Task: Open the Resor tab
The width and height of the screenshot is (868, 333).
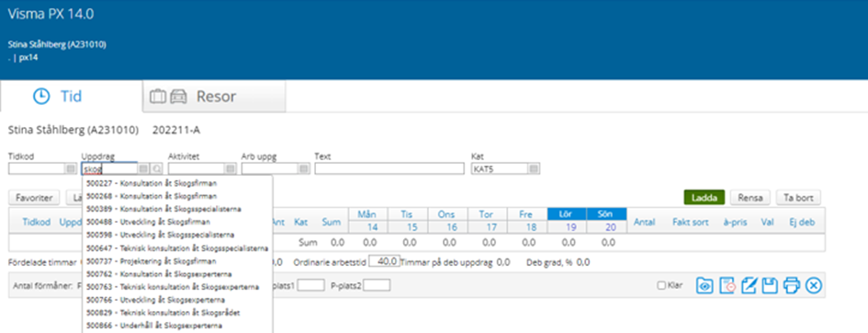Action: pyautogui.click(x=214, y=97)
